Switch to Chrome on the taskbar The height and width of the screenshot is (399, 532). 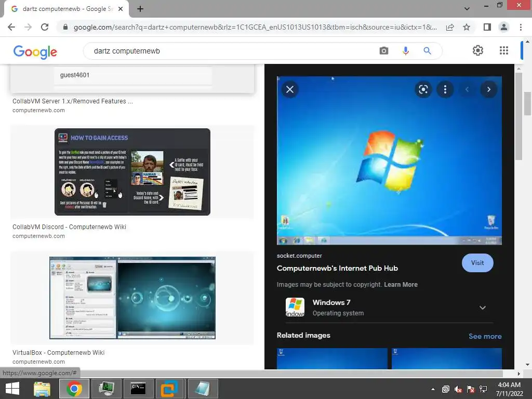(74, 389)
